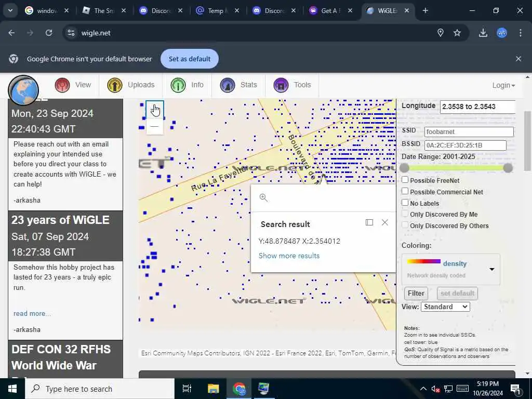Bookmark this page with the star
Image resolution: width=532 pixels, height=399 pixels.
pos(457,33)
